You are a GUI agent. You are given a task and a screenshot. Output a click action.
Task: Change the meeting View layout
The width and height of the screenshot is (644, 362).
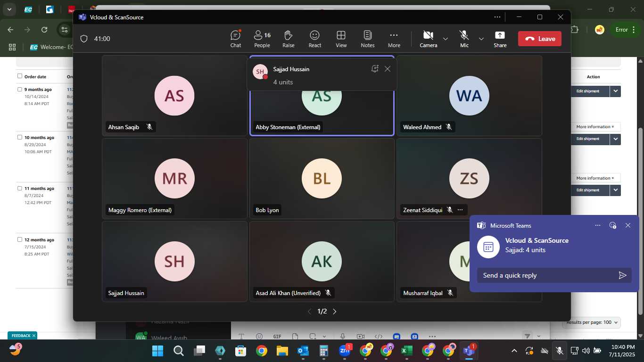(341, 39)
